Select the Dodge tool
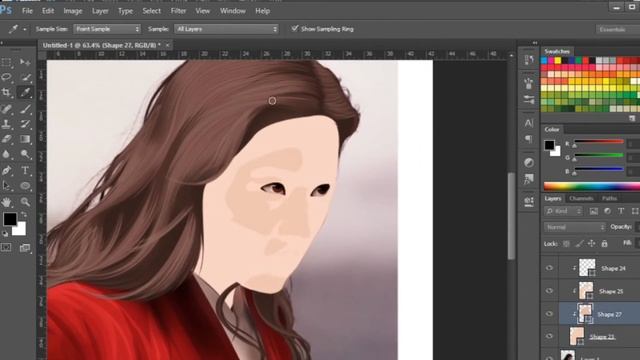The height and width of the screenshot is (360, 640). click(25, 154)
